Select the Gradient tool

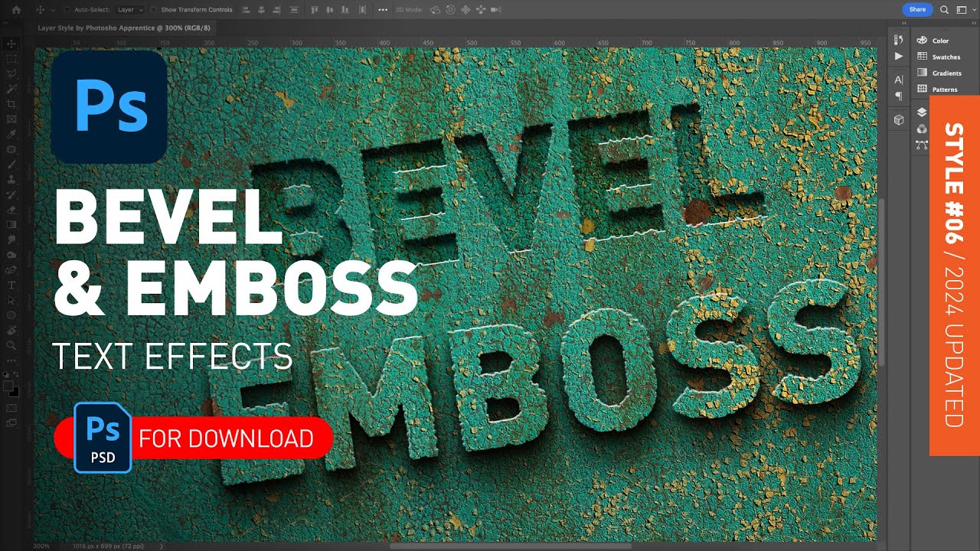[x=11, y=224]
